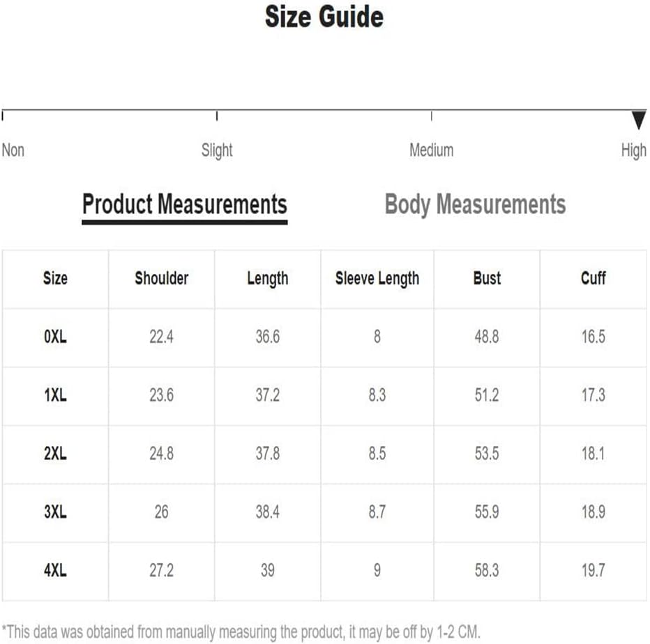650x644 pixels.
Task: Select the 2XL size row label
Action: [55, 454]
